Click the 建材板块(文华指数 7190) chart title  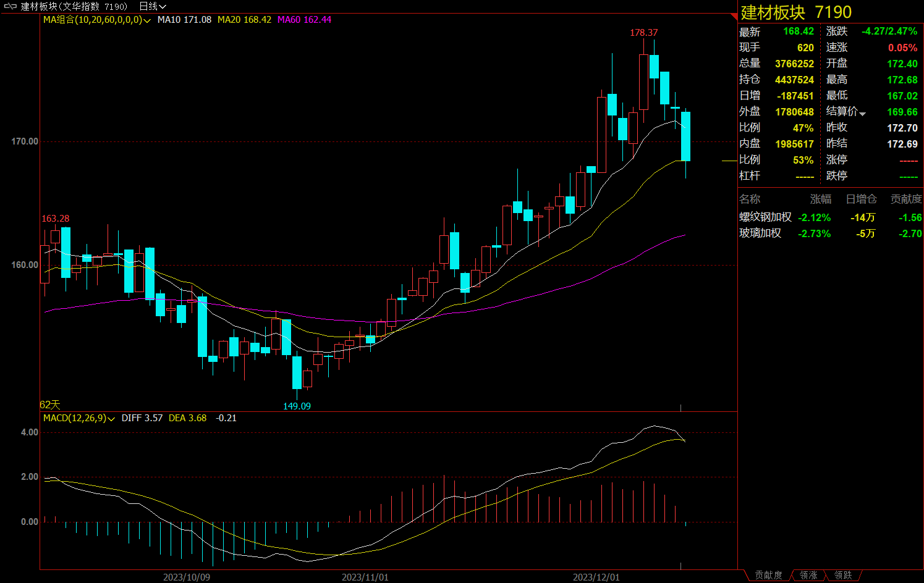pyautogui.click(x=74, y=6)
